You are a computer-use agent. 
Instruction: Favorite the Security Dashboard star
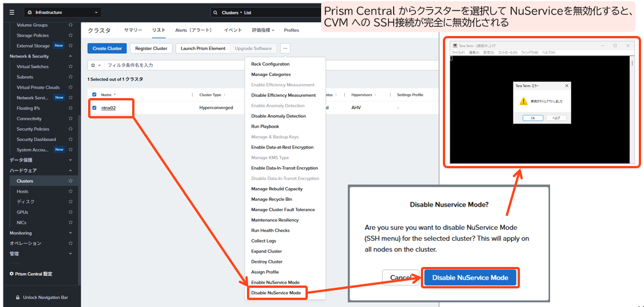click(x=71, y=139)
